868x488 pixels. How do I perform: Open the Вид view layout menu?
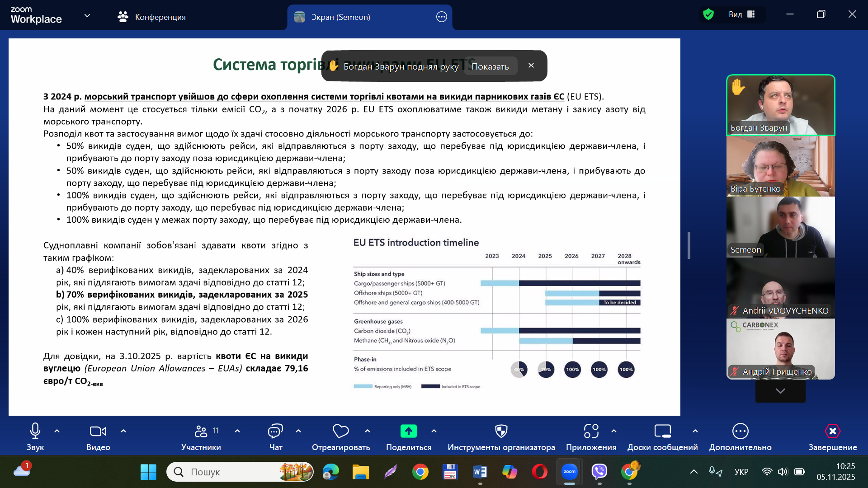point(741,14)
